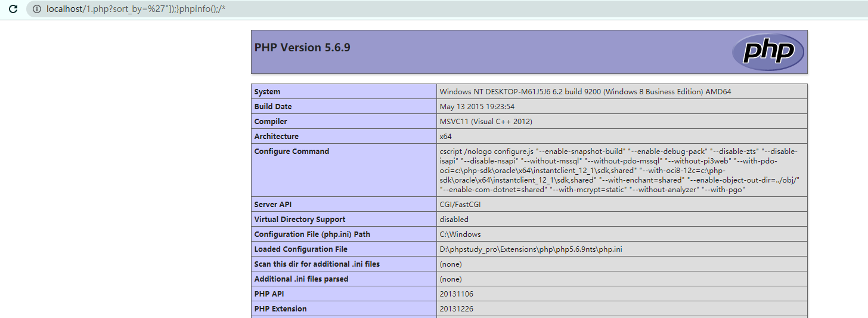Open the site information icon in address bar
Viewport: 868px width, 318px height.
coord(37,9)
